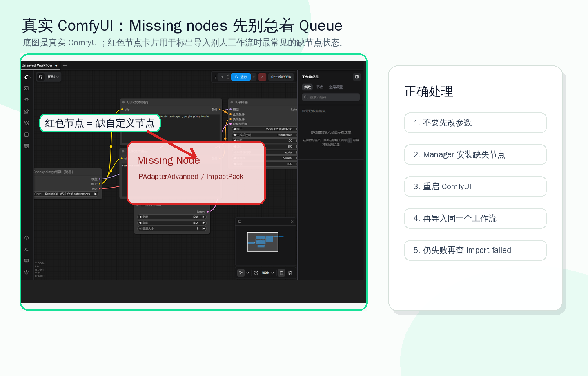The height and width of the screenshot is (376, 588).
Task: Open the help center icon
Action: point(27,238)
